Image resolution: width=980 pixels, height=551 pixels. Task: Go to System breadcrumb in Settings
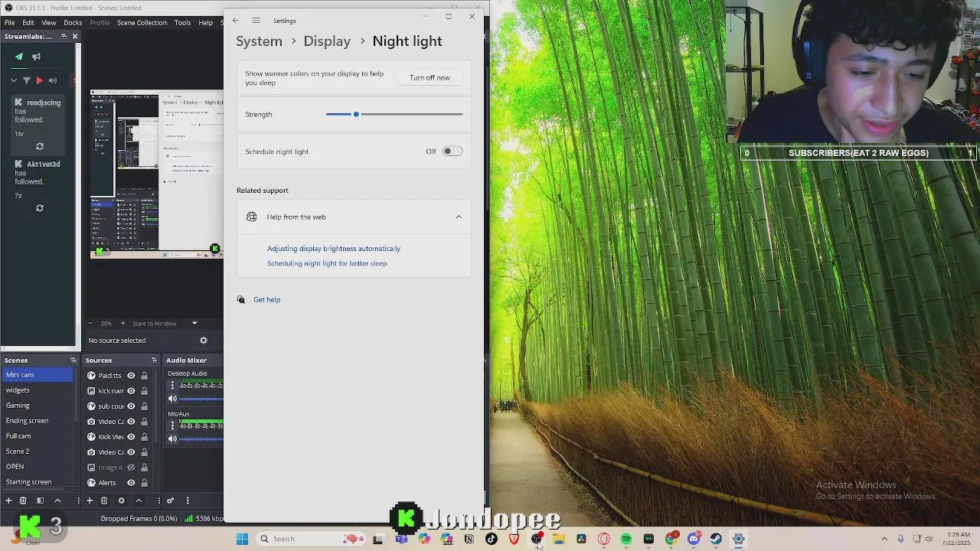point(259,41)
